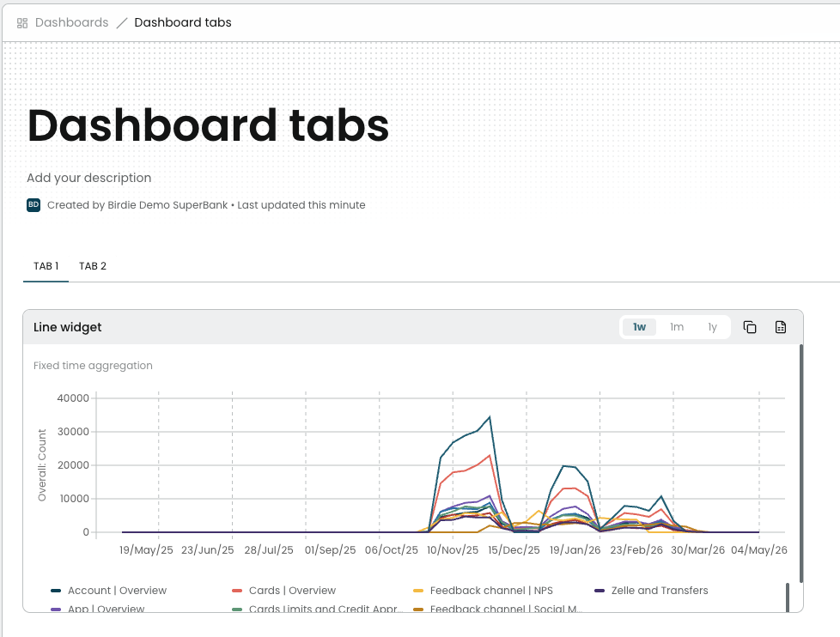Image resolution: width=840 pixels, height=637 pixels.
Task: Click the Dashboard tabs page title
Action: tap(208, 125)
